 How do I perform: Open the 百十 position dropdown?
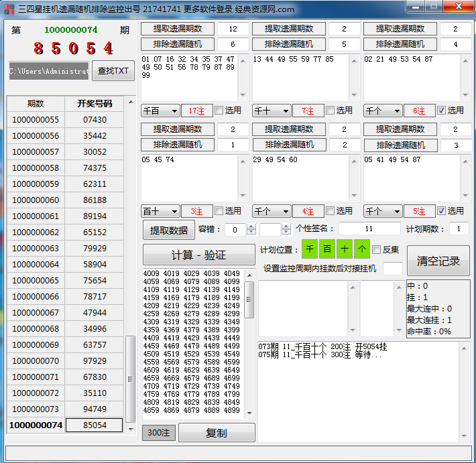pyautogui.click(x=161, y=211)
